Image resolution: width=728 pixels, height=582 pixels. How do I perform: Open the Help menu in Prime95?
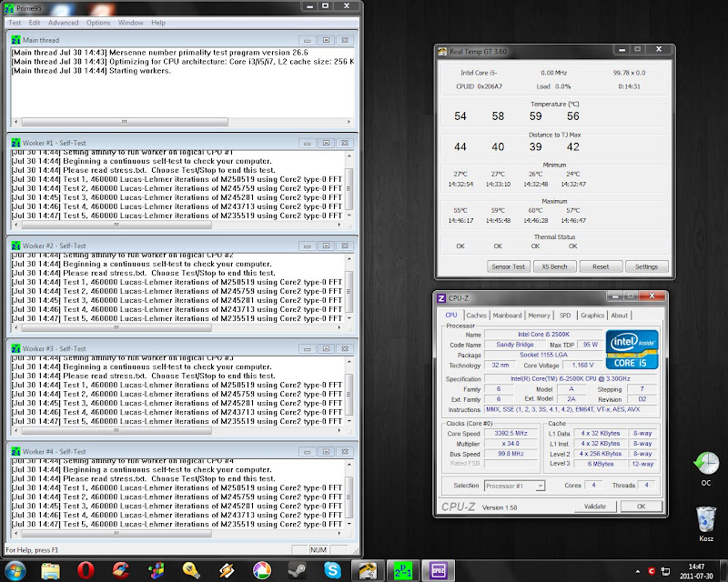[158, 23]
